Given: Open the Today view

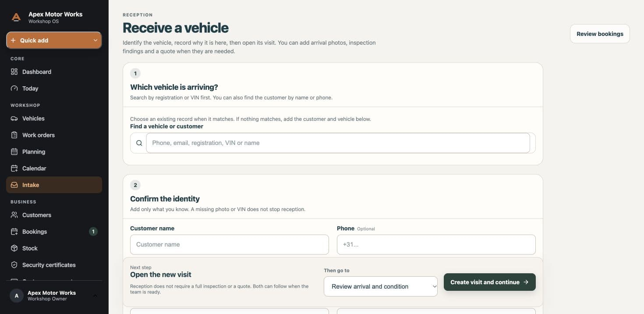Looking at the screenshot, I should (x=54, y=88).
